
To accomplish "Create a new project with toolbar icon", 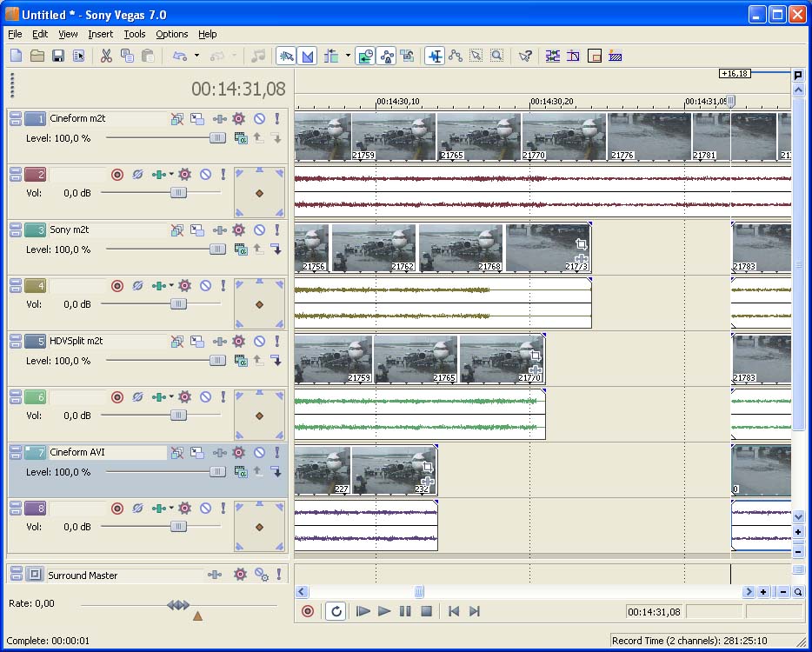I will (16, 56).
